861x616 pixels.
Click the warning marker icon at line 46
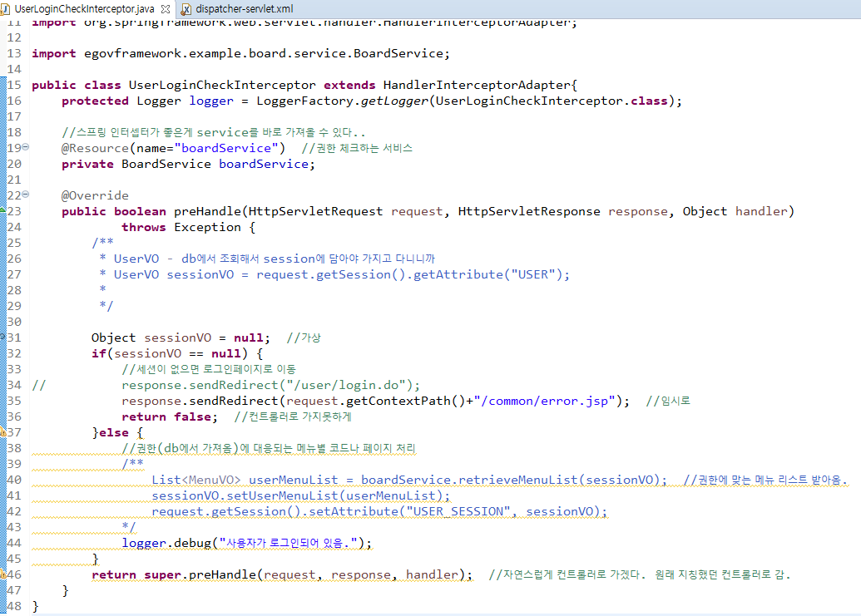point(2,574)
